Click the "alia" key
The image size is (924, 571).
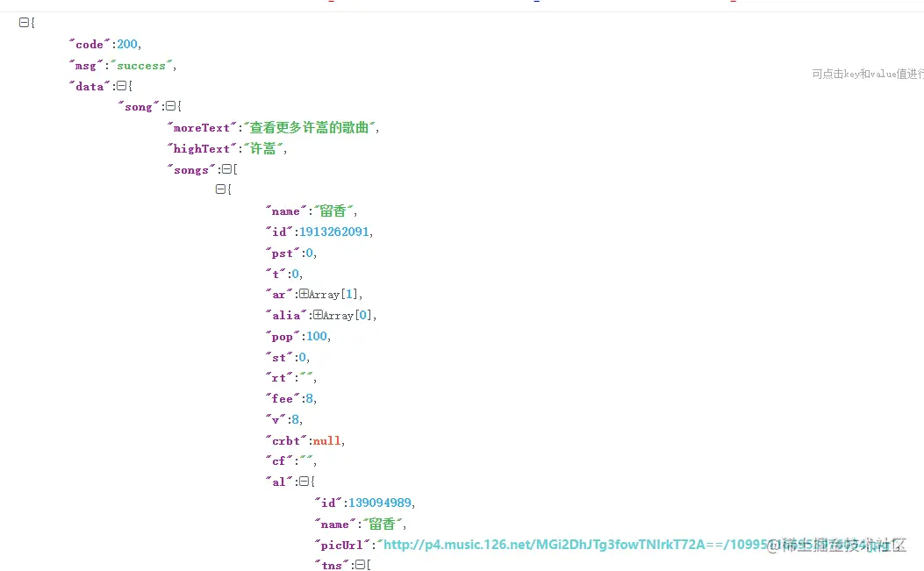286,315
